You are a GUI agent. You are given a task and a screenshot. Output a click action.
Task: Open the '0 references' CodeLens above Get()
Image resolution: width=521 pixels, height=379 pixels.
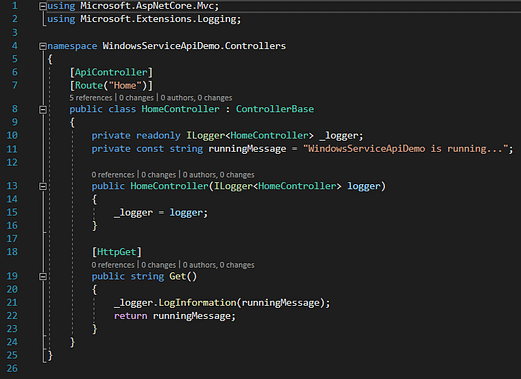click(x=113, y=265)
